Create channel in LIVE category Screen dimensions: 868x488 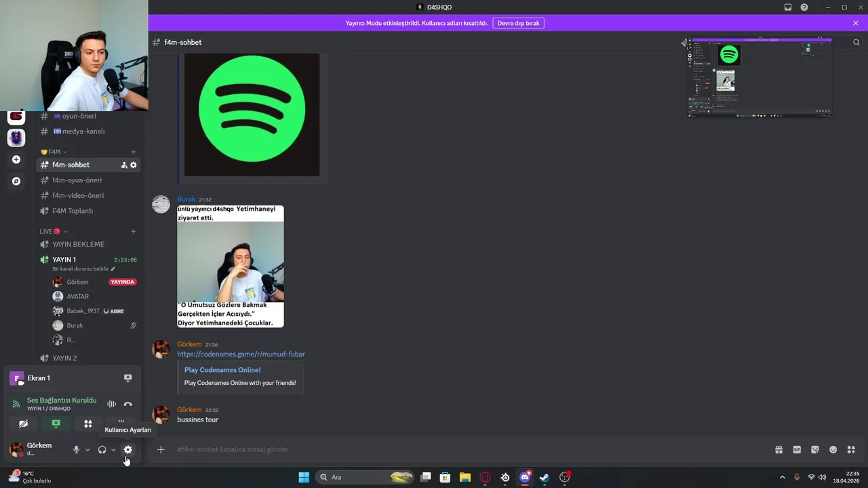point(134,231)
